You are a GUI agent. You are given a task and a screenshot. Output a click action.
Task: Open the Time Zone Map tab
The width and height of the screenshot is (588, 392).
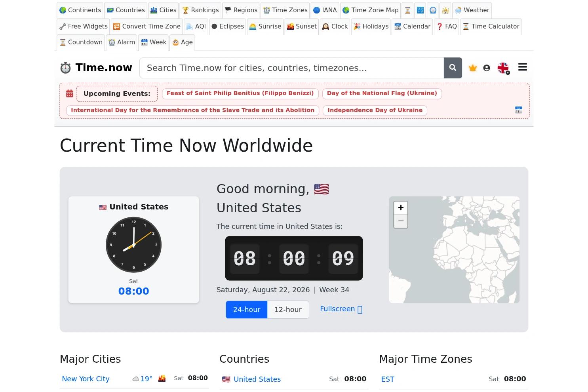tap(370, 10)
